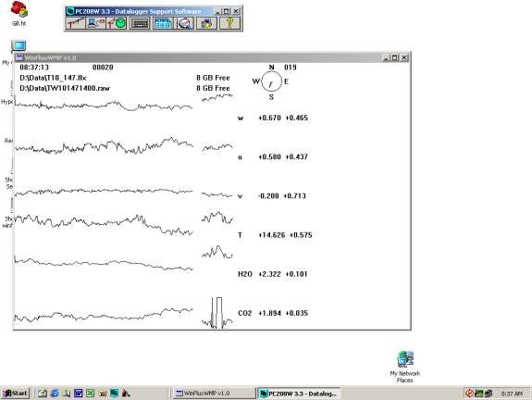Launch Show Desktop from Quick Launch
Screen dimensions: 532x400
coord(43,394)
